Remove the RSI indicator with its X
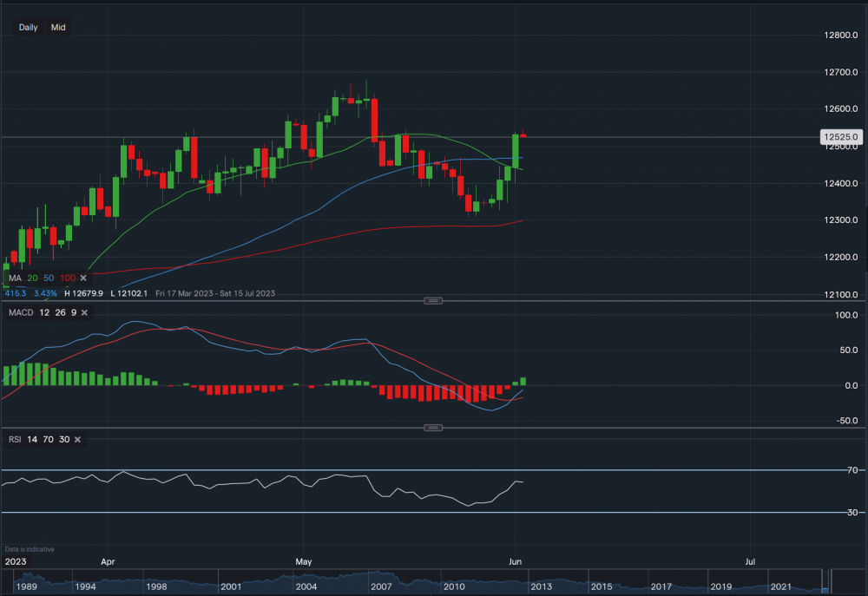The height and width of the screenshot is (596, 868). [77, 440]
